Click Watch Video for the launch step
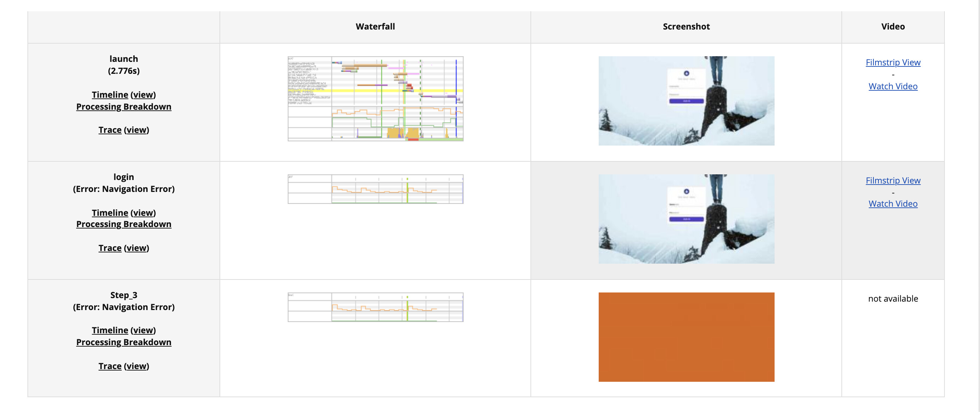This screenshot has width=980, height=412. coord(892,86)
